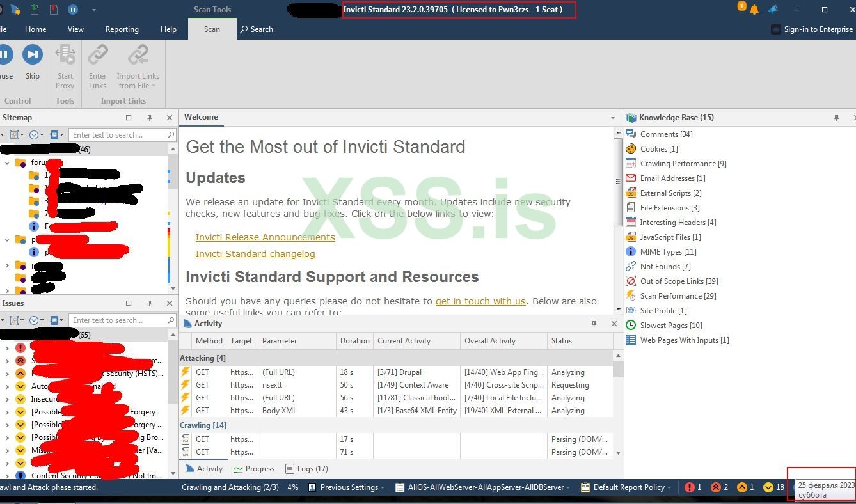Click the Interesting Headers icon
Image resolution: width=856 pixels, height=504 pixels.
click(x=631, y=223)
